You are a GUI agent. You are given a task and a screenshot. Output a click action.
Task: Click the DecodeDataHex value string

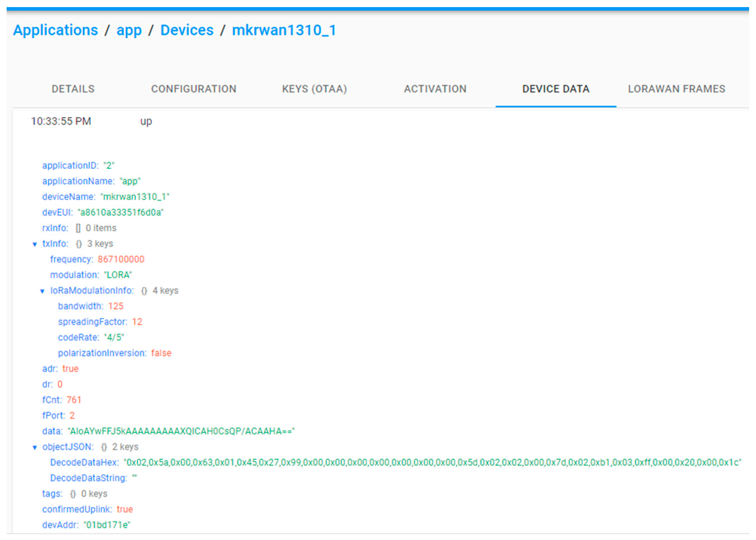(432, 462)
